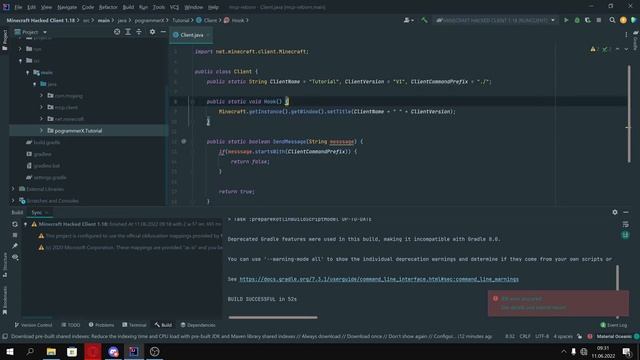This screenshot has height=360, width=640.
Task: Click the Pin tab icon in Build panel
Action: tap(15, 246)
